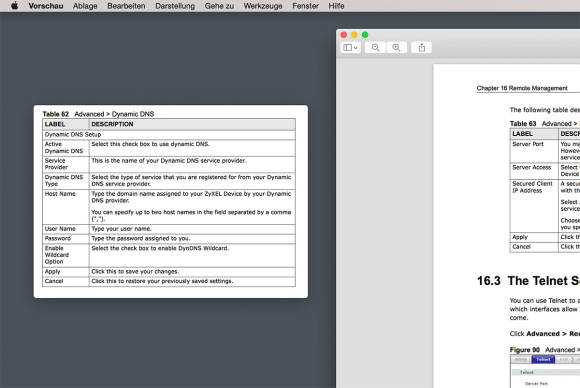This screenshot has height=388, width=580.
Task: Click the share icon in the toolbar
Action: click(x=421, y=47)
